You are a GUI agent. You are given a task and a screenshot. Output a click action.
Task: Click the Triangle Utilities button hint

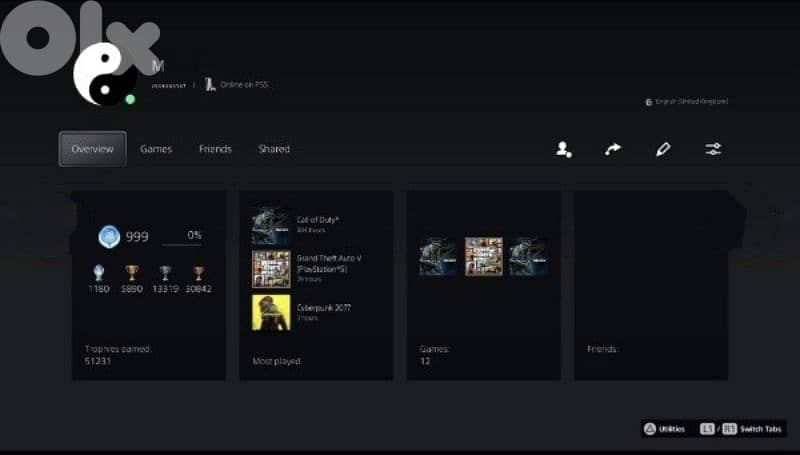click(x=664, y=429)
